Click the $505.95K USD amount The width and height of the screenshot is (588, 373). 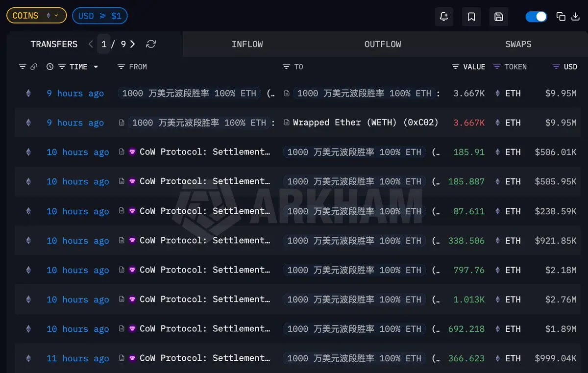[x=556, y=181]
